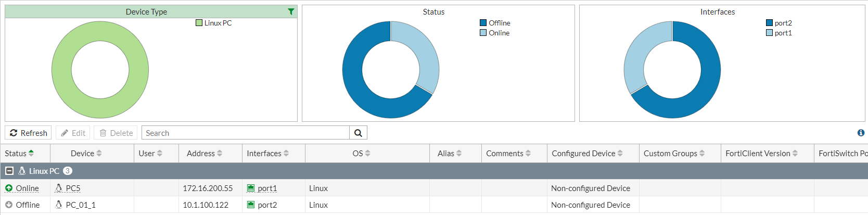Click Non-configured Device in PC5 row
This screenshot has height=215, width=868.
[x=591, y=188]
